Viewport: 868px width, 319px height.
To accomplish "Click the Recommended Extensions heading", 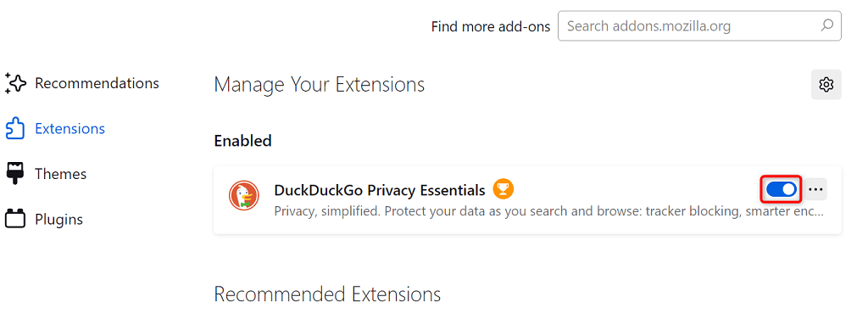I will pyautogui.click(x=327, y=294).
